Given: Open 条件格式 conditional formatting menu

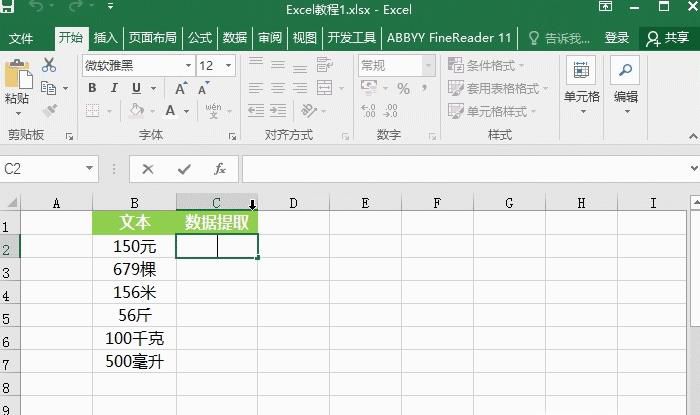Looking at the screenshot, I should pos(486,66).
